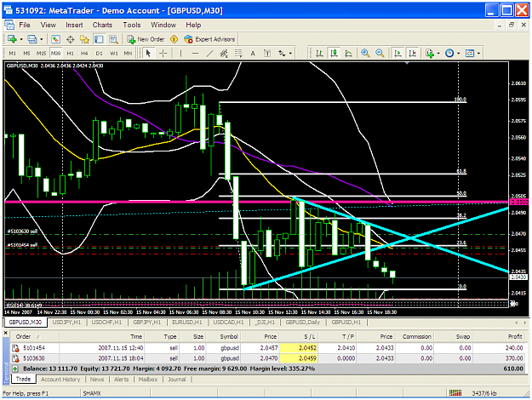Open the News terminal tab

97,380
